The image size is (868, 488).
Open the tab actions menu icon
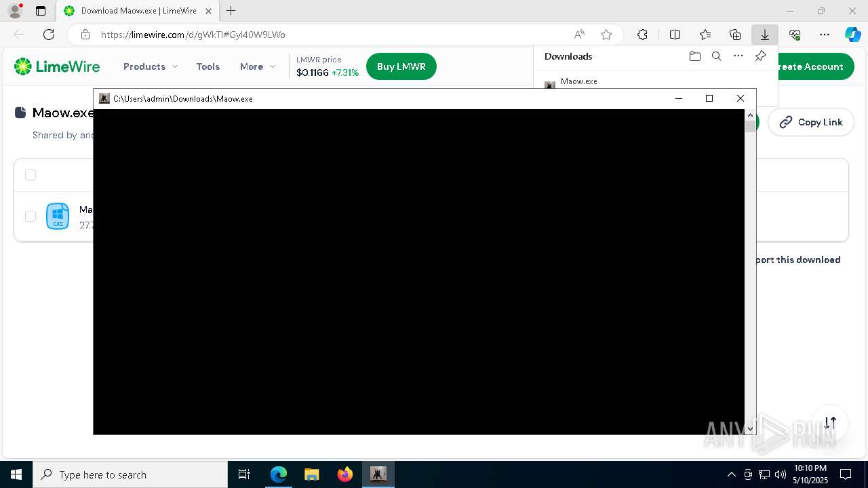point(41,11)
